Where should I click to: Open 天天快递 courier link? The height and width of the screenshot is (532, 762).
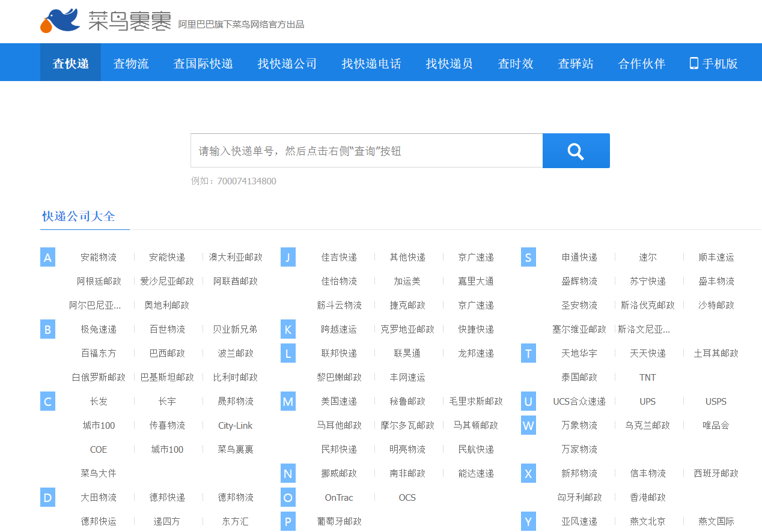click(x=648, y=353)
